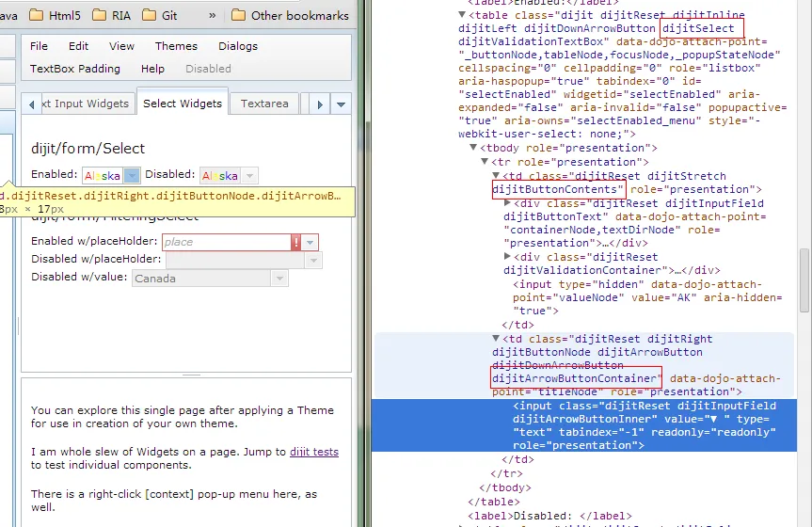
Task: Click the Enabled w/placeHolder input field
Action: [227, 242]
